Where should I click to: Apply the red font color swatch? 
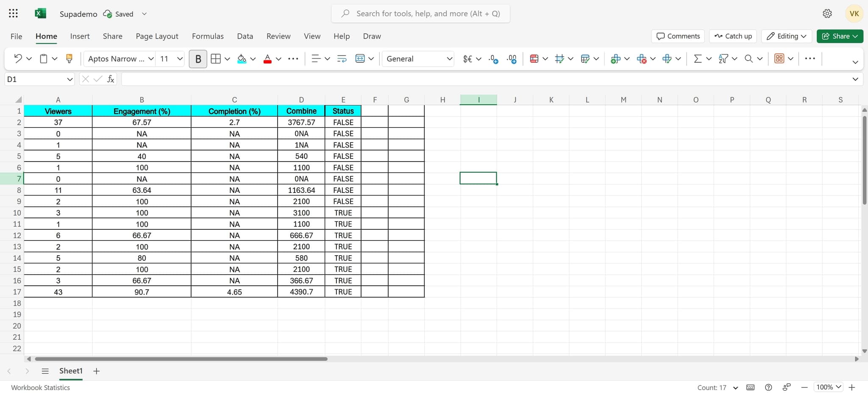[267, 59]
